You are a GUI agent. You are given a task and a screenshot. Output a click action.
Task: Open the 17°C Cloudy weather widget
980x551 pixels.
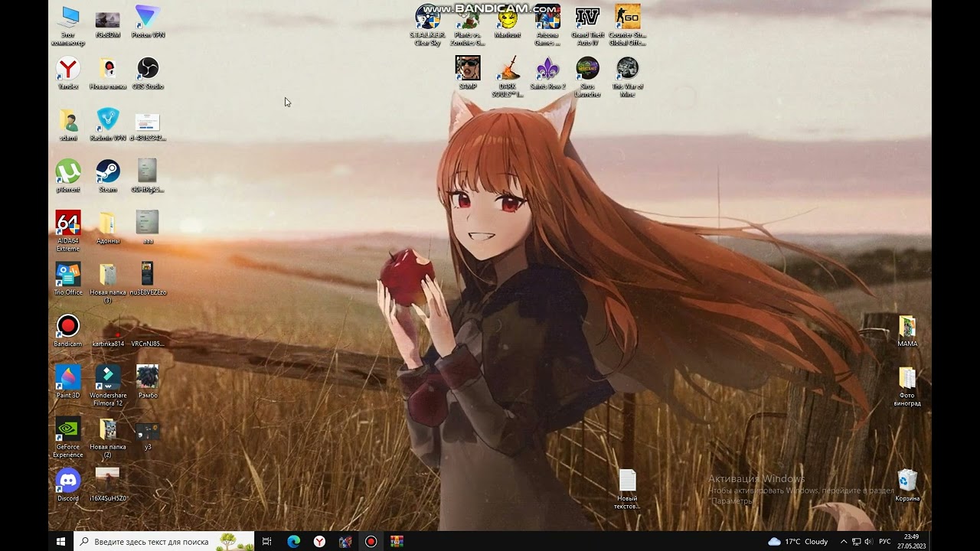[798, 541]
